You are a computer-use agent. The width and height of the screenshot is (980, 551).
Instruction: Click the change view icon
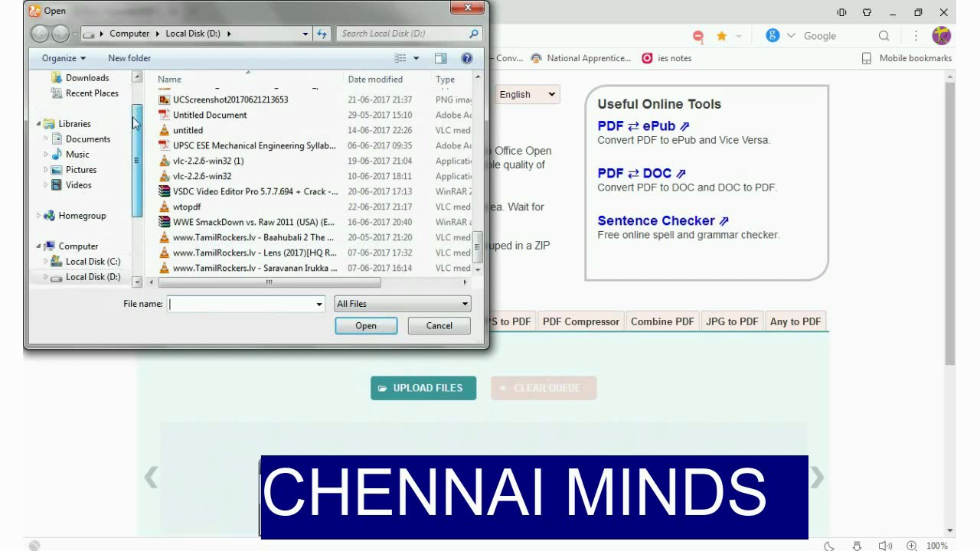[400, 58]
